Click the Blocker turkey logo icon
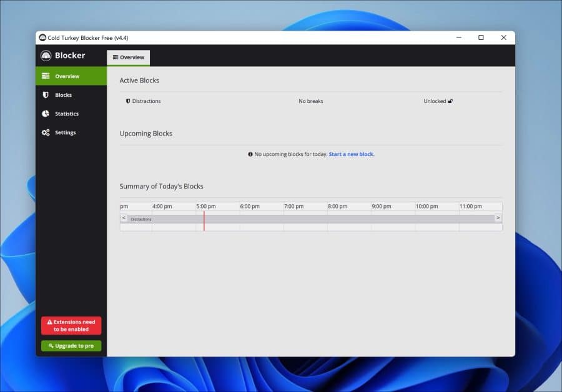Screen dimensions: 562x392 click(46, 56)
